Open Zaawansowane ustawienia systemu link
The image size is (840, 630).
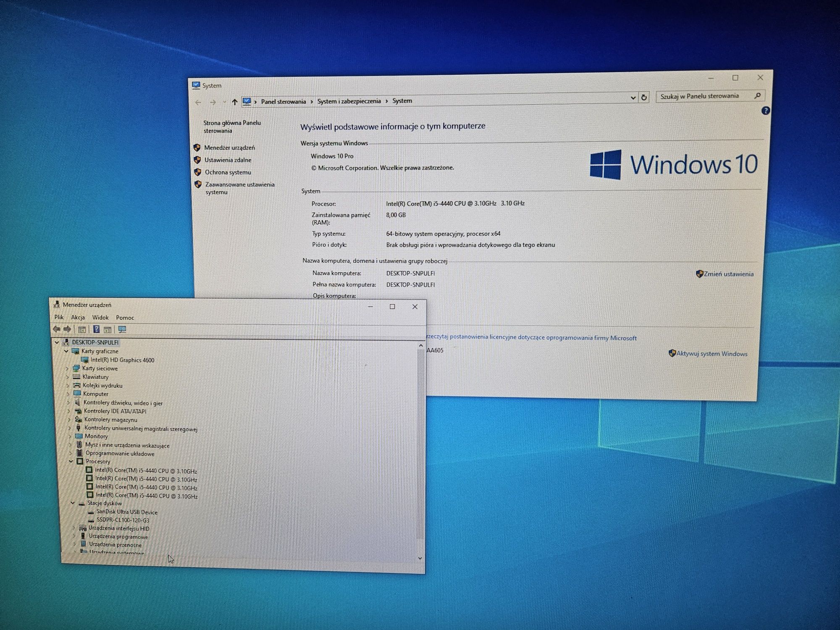pos(239,188)
